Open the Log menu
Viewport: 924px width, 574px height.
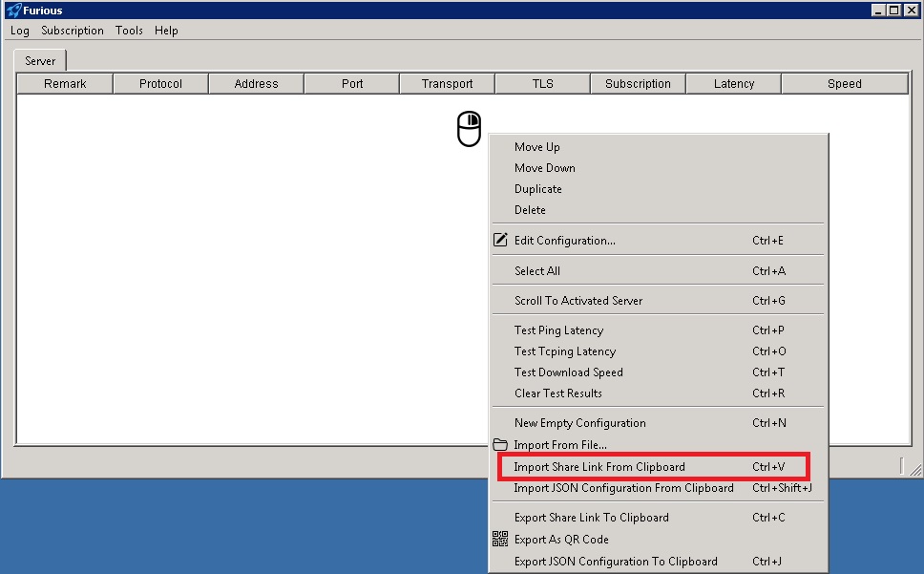20,31
